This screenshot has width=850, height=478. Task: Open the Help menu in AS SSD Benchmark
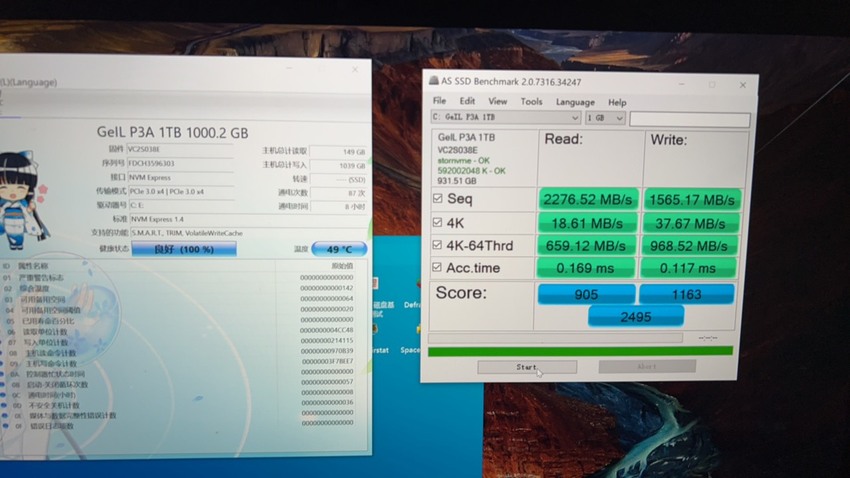(617, 102)
